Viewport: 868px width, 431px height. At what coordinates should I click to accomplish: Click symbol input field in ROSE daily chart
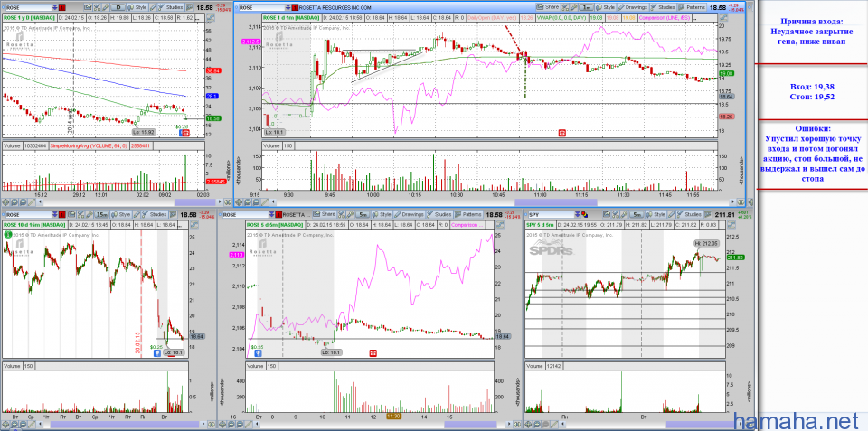[x=29, y=7]
